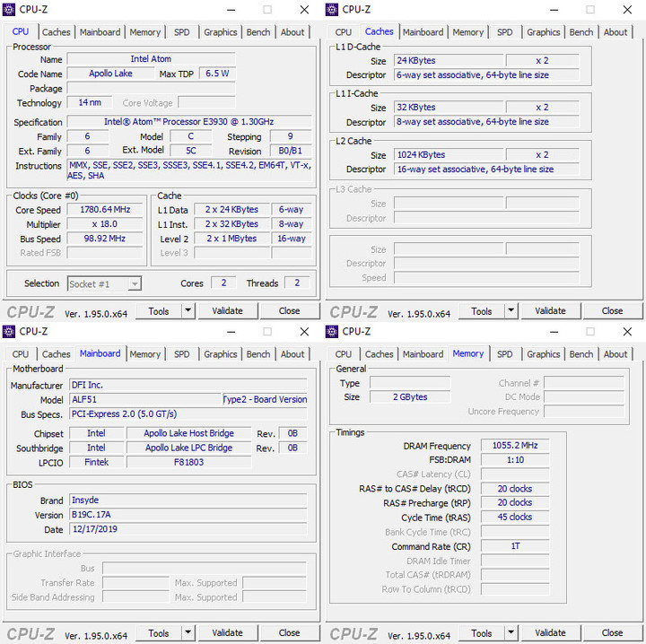The height and width of the screenshot is (644, 646).
Task: Select CPU tab in Caches window
Action: [343, 32]
